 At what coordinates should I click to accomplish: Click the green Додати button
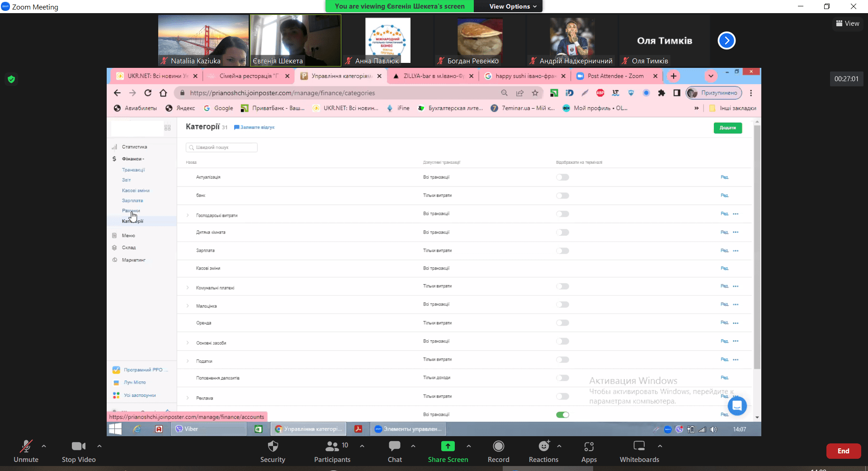[727, 128]
